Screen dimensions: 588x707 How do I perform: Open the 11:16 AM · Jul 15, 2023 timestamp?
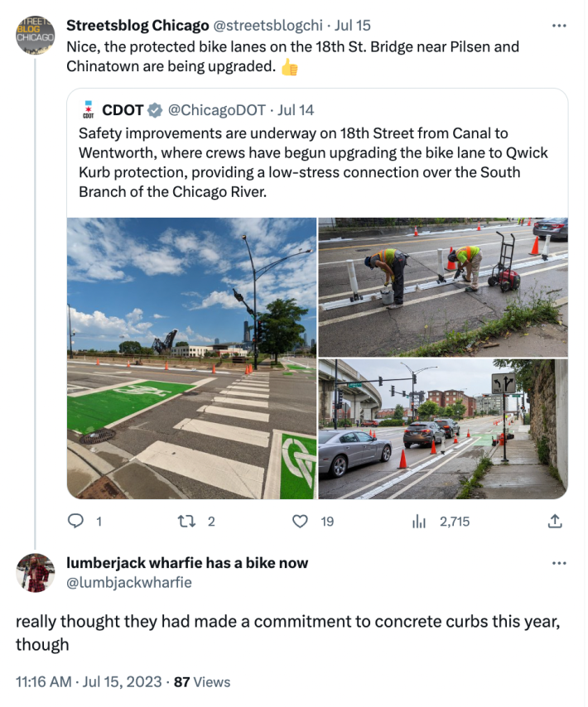pyautogui.click(x=89, y=682)
